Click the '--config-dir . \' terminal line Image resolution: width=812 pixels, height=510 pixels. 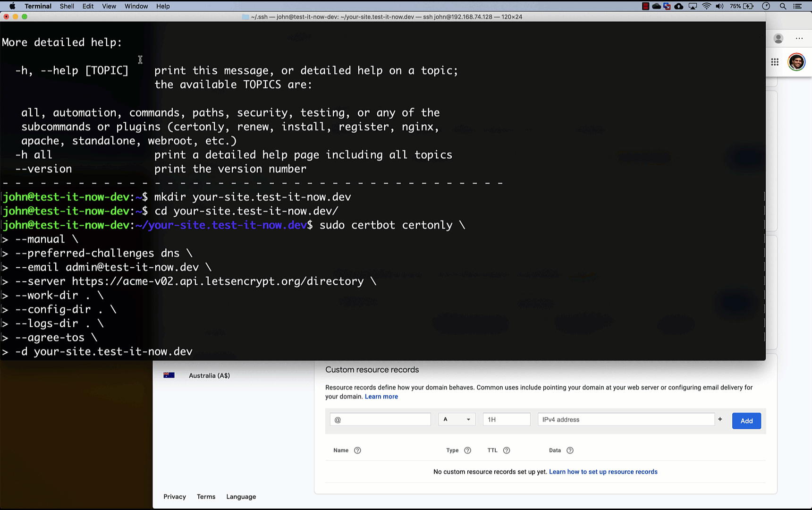click(x=65, y=310)
